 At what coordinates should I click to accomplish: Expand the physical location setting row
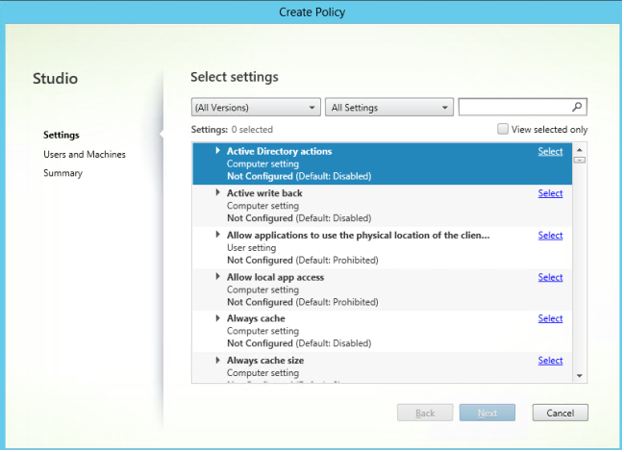coord(218,235)
